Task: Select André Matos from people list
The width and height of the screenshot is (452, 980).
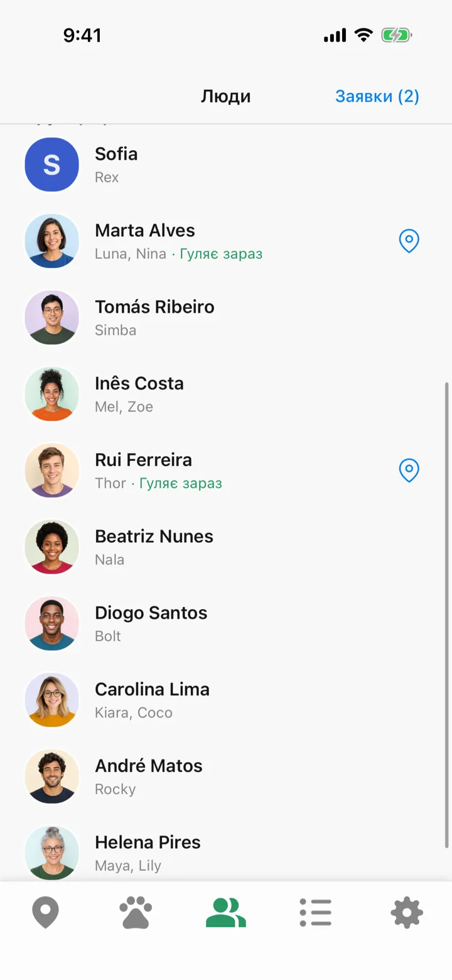Action: coord(226,776)
